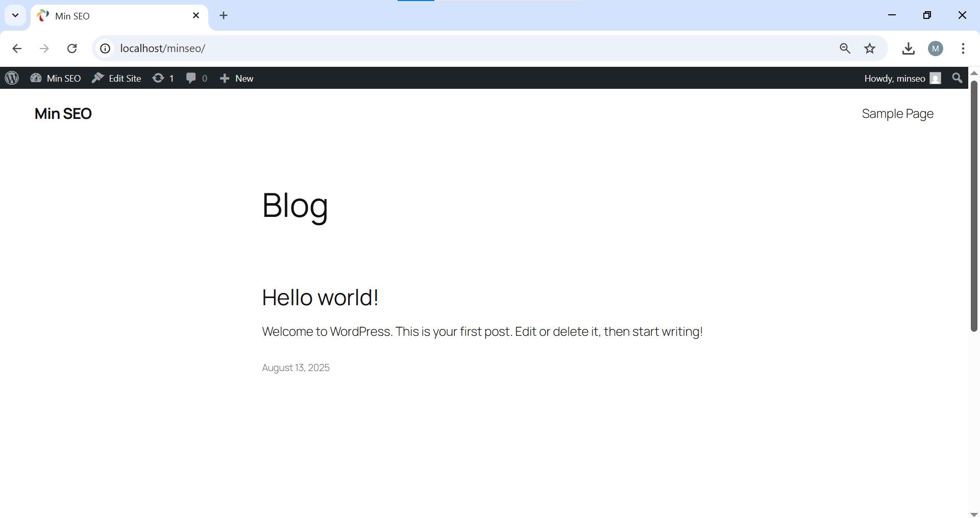Click Edit Site in admin bar
The height and width of the screenshot is (518, 980).
point(116,78)
